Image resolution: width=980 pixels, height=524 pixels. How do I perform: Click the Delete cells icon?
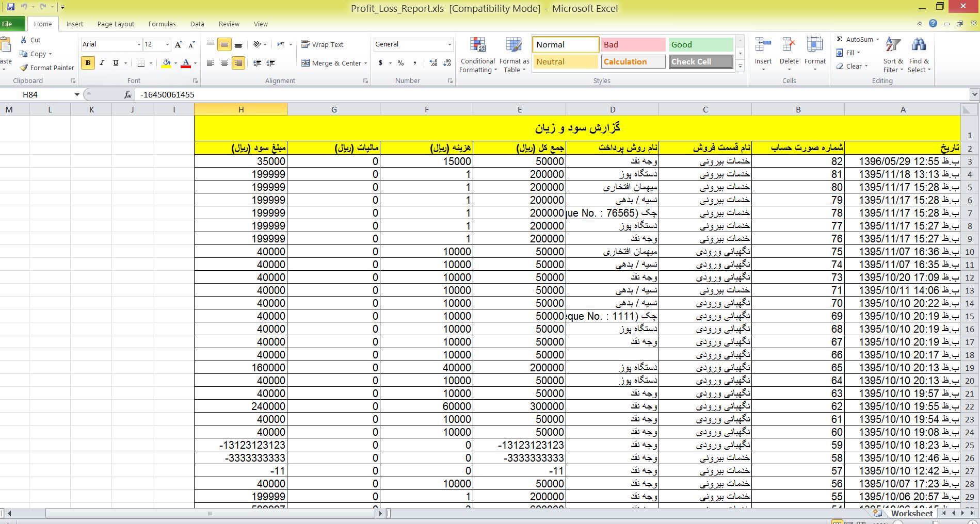(x=789, y=45)
